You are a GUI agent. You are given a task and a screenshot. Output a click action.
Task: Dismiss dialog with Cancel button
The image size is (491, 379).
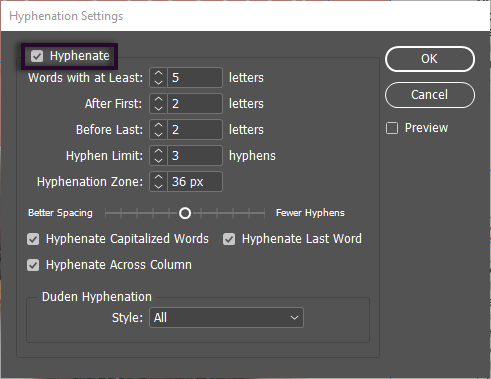(430, 95)
